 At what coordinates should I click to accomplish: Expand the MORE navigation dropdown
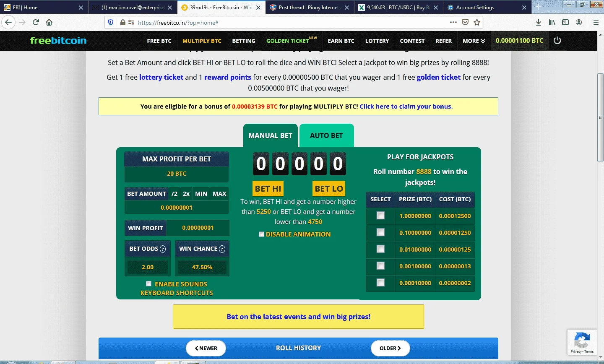click(474, 41)
